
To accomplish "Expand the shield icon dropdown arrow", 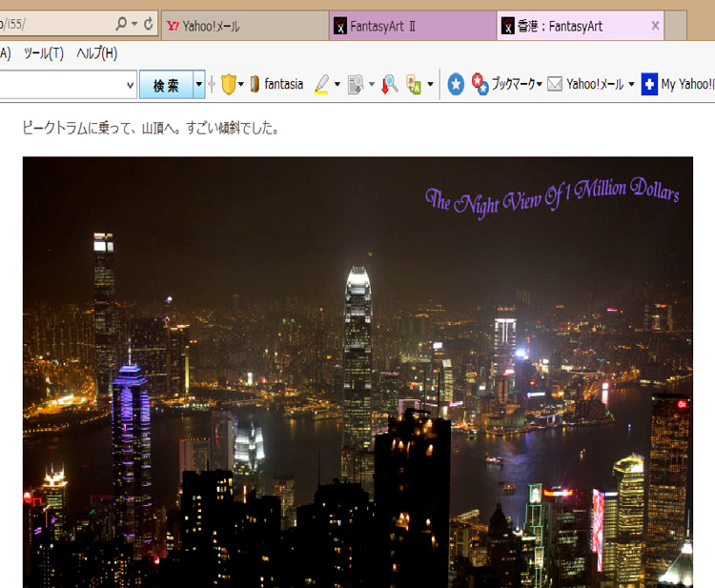I will click(241, 84).
